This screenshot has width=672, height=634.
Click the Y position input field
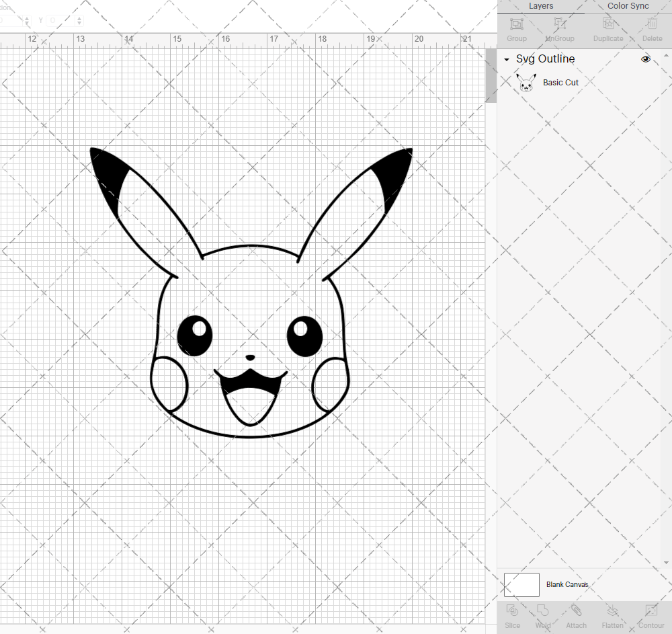tap(60, 20)
